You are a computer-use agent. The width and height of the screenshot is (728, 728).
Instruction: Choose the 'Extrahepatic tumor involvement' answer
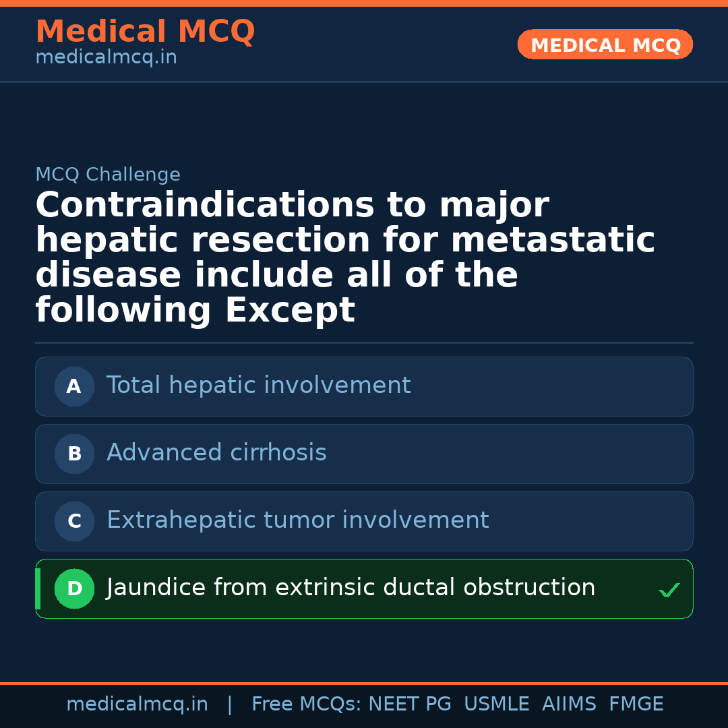pyautogui.click(x=297, y=520)
